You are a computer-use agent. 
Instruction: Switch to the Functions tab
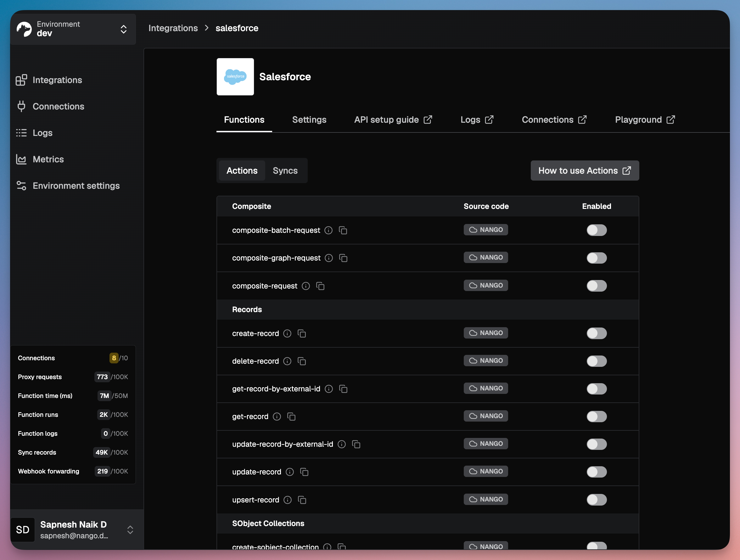(x=244, y=120)
